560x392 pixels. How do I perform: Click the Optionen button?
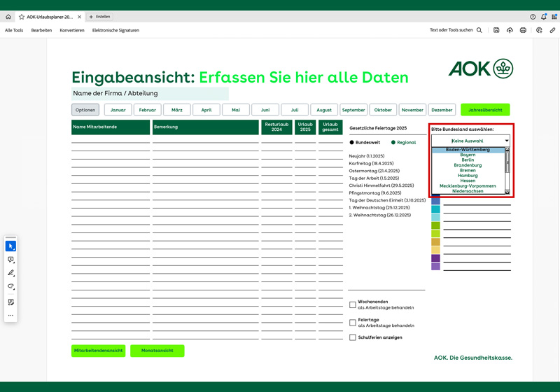pos(85,110)
